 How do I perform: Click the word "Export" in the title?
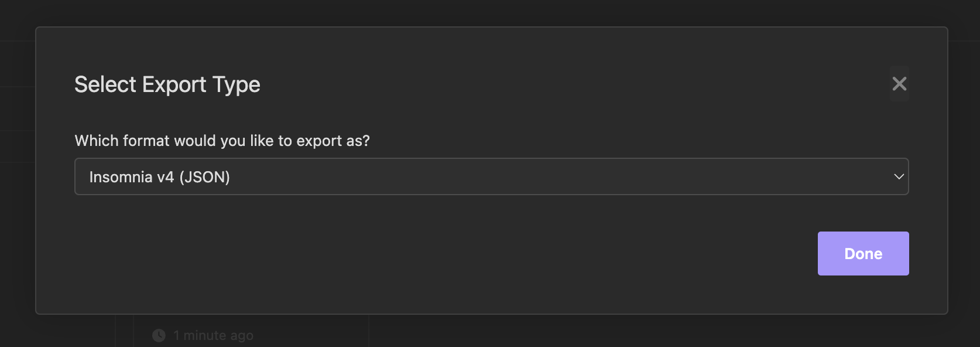click(174, 84)
